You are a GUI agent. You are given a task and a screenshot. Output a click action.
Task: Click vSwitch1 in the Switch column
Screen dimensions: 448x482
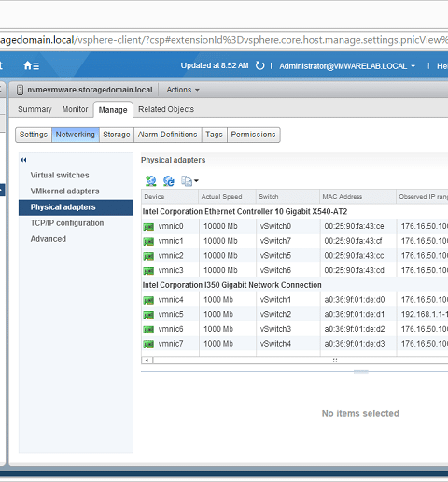pos(275,300)
